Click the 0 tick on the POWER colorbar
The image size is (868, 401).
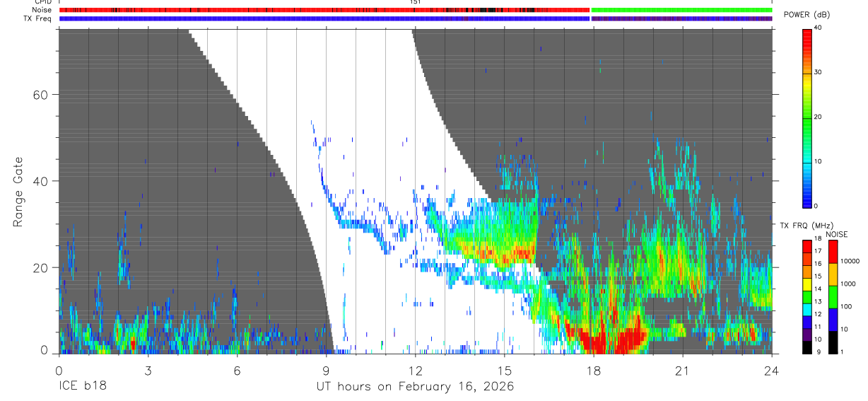tap(816, 206)
